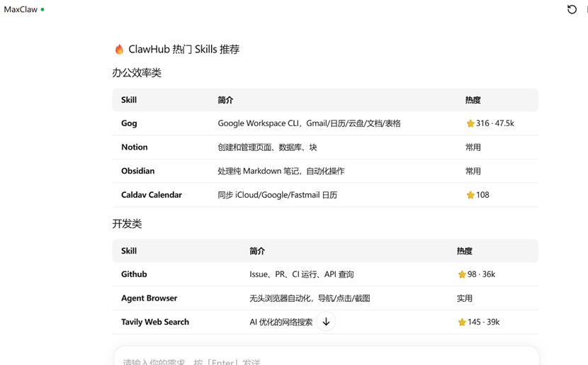Click the Tavily Web Search skill name
The image size is (588, 365).
(x=155, y=322)
